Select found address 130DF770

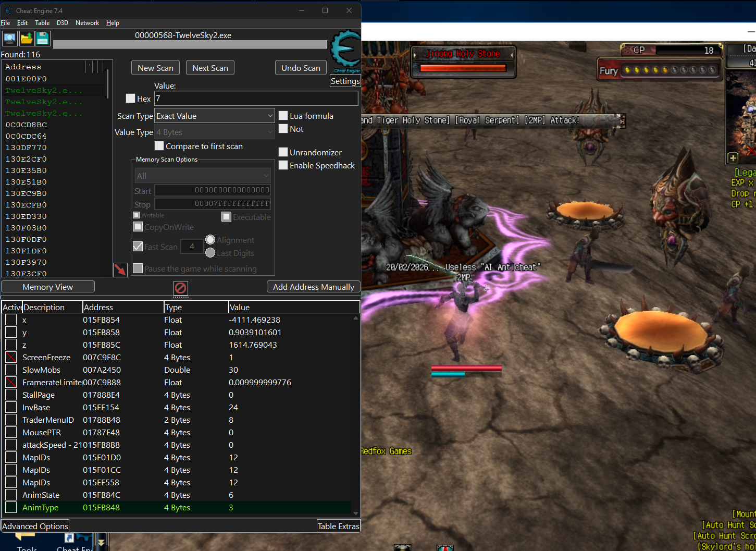(x=26, y=148)
